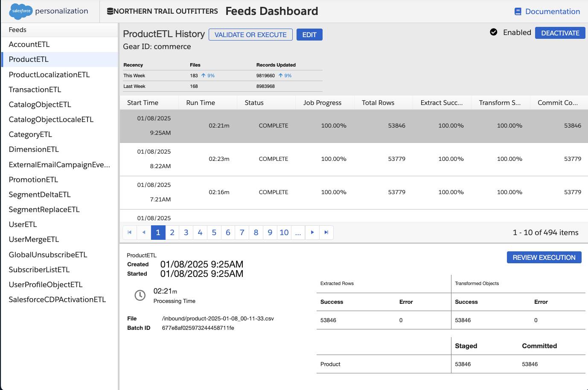Click the file path /inbound/product-2025-01-08_00-11-33.csv
This screenshot has width=588, height=390.
218,319
